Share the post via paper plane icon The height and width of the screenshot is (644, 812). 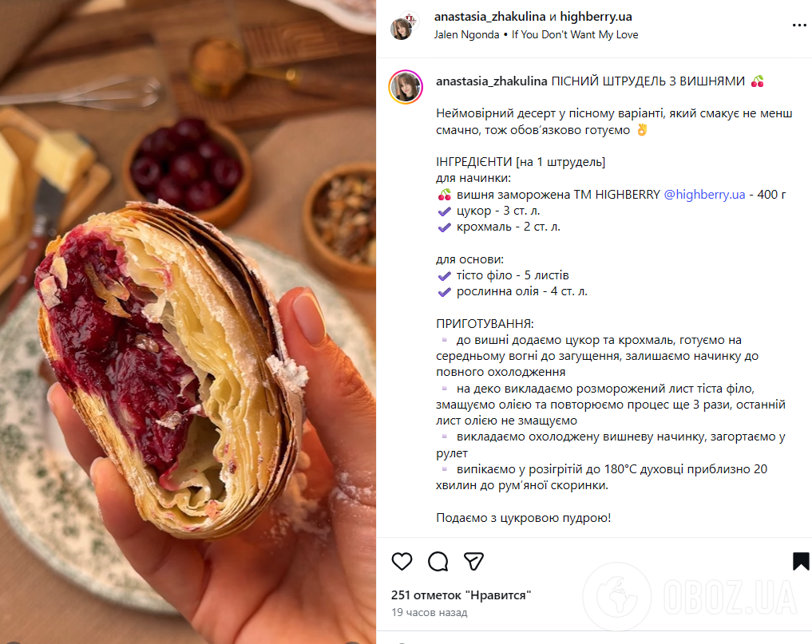point(473,561)
